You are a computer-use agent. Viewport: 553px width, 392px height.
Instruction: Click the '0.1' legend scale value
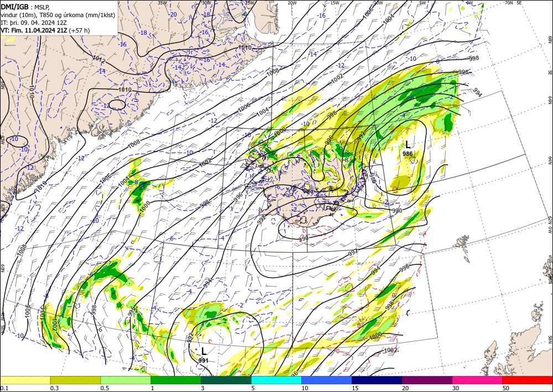pos(3,388)
